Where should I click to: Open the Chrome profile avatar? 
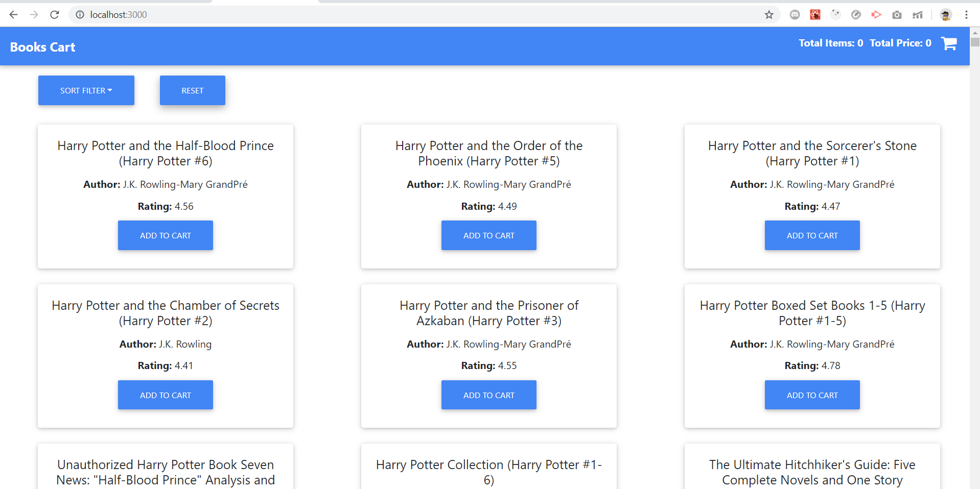click(946, 15)
